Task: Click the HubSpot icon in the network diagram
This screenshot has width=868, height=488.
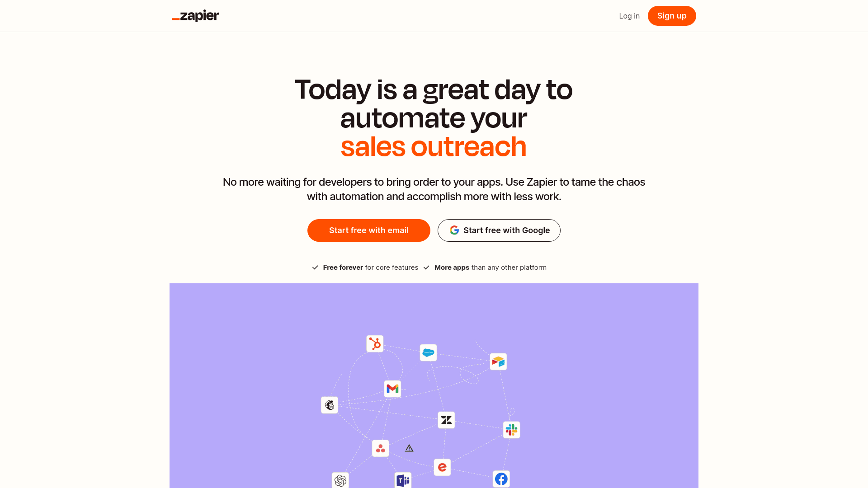Action: click(x=374, y=343)
